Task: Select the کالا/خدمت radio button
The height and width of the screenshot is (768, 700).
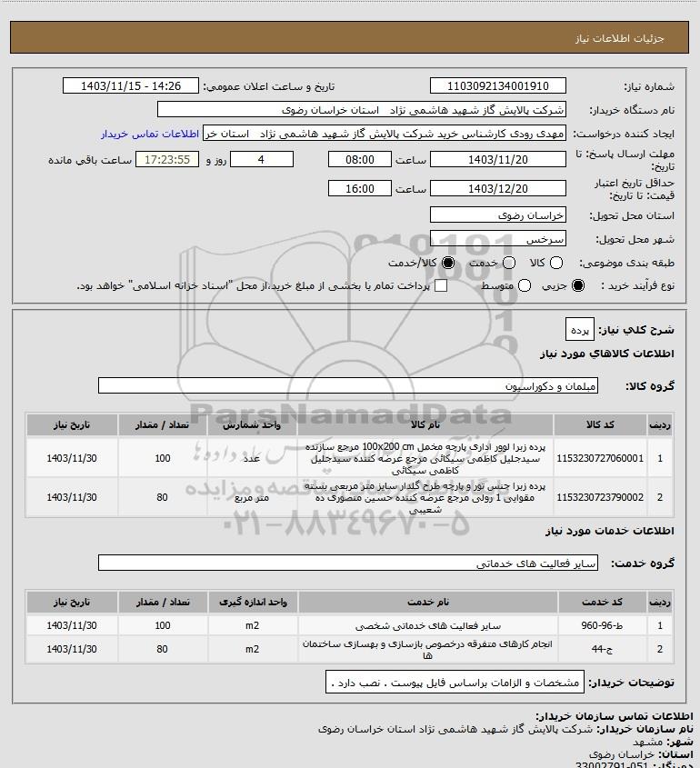Action: (447, 263)
